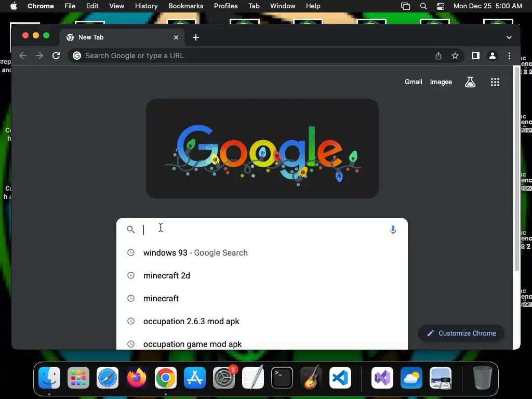Image resolution: width=532 pixels, height=399 pixels.
Task: Open the Chrome app menu
Action: point(41,6)
